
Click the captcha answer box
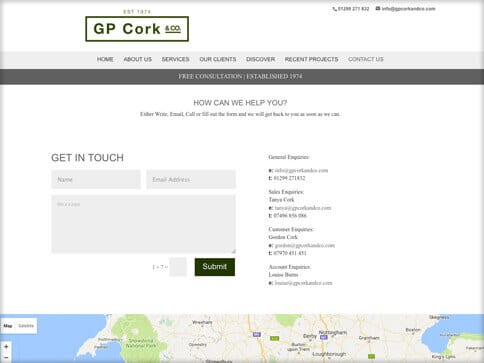[178, 267]
